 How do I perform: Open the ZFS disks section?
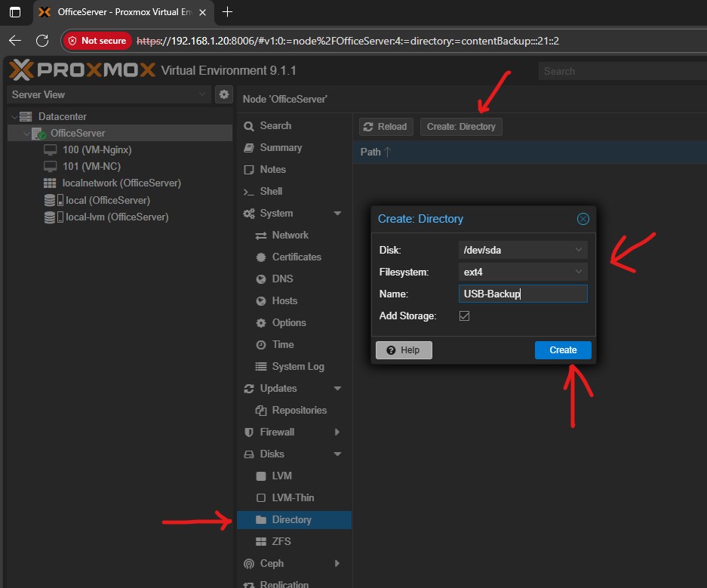pyautogui.click(x=281, y=541)
